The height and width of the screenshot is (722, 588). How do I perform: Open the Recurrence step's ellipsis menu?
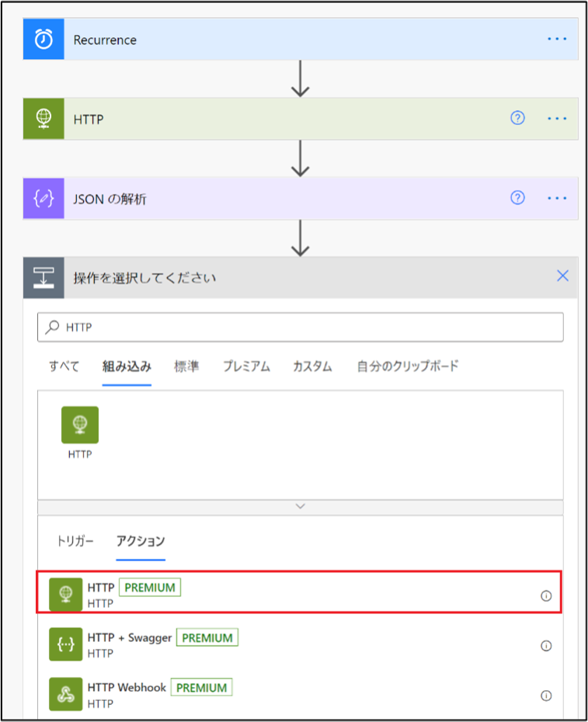(x=557, y=39)
